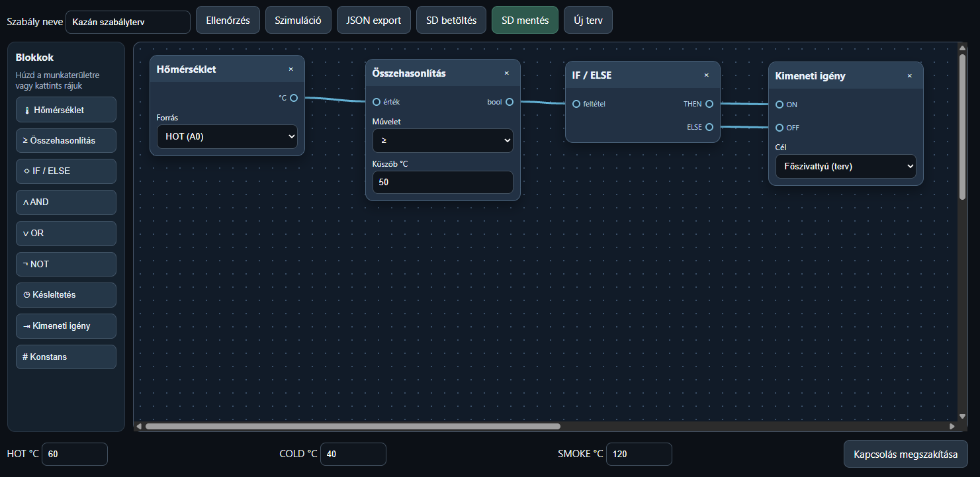Close the Hőmérséklet block
The width and height of the screenshot is (980, 477).
point(290,69)
